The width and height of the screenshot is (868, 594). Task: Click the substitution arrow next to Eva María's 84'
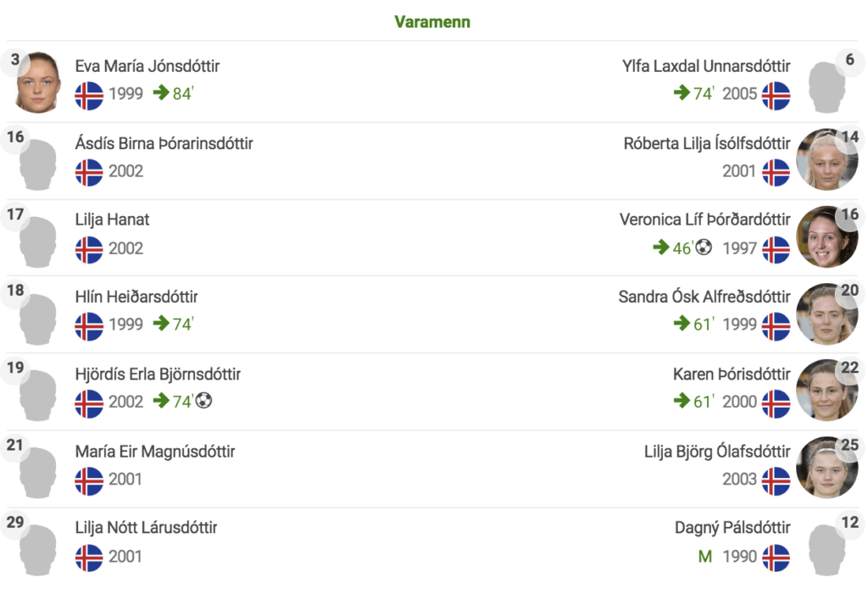[161, 92]
